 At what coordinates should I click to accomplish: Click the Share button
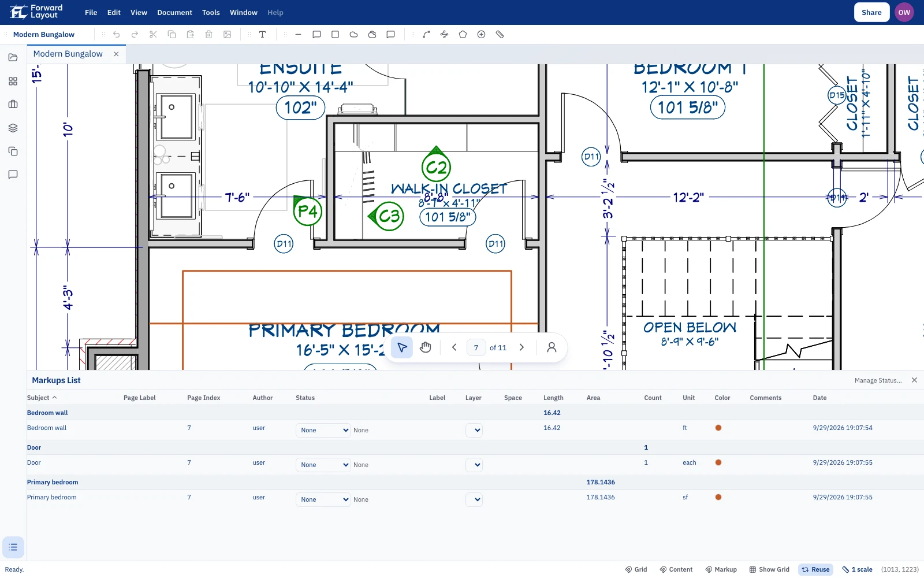[871, 12]
